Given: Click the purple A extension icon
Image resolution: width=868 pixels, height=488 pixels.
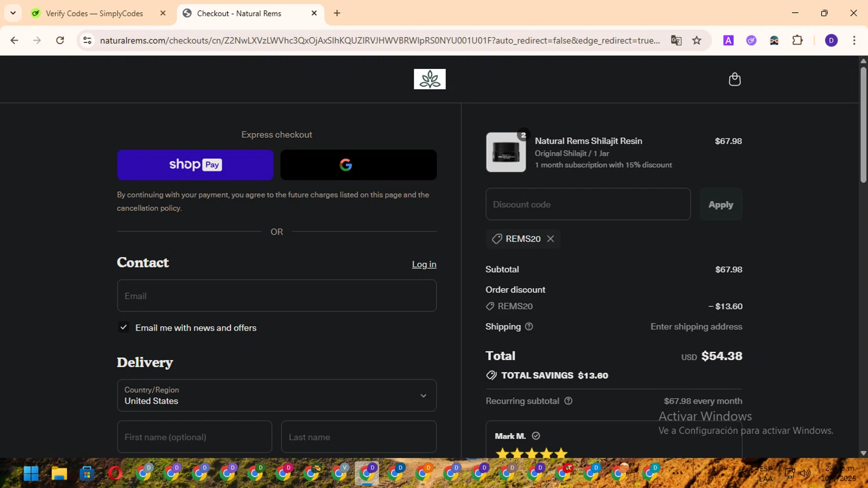Looking at the screenshot, I should (x=729, y=41).
